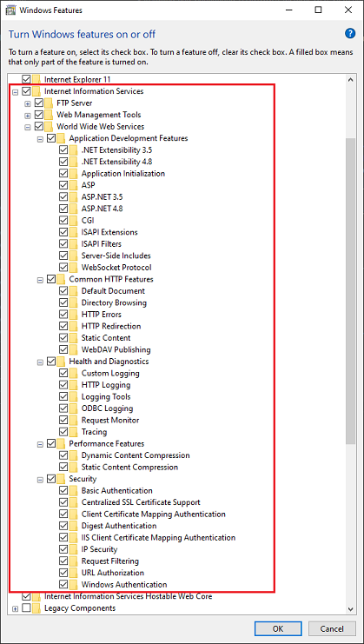364x644 pixels.
Task: Select the Web Management Tools folder icon
Action: coord(49,115)
